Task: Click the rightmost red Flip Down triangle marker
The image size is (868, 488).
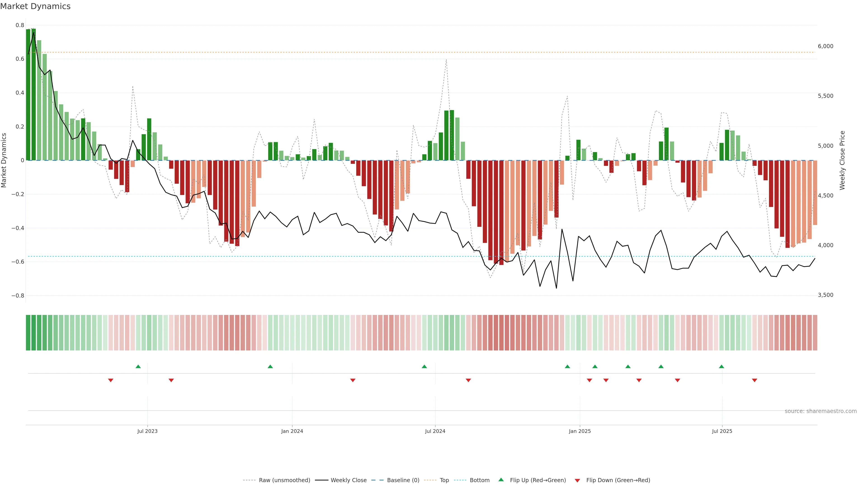Action: 755,380
